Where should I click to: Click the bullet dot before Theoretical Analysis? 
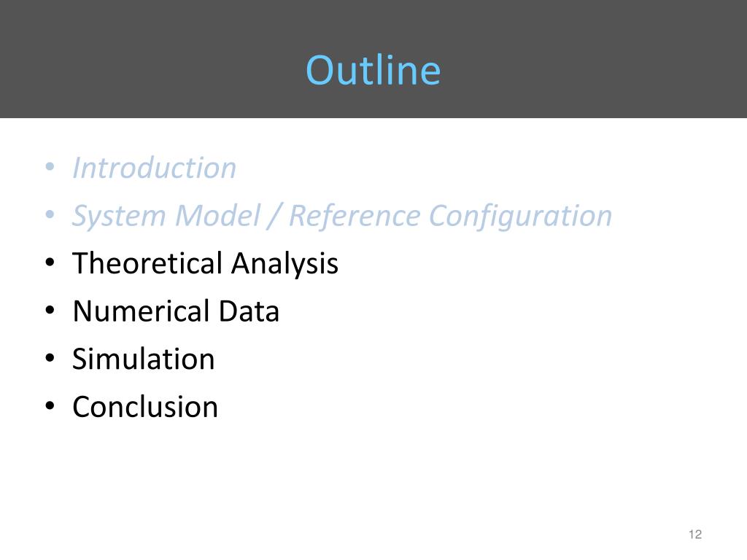click(x=50, y=262)
